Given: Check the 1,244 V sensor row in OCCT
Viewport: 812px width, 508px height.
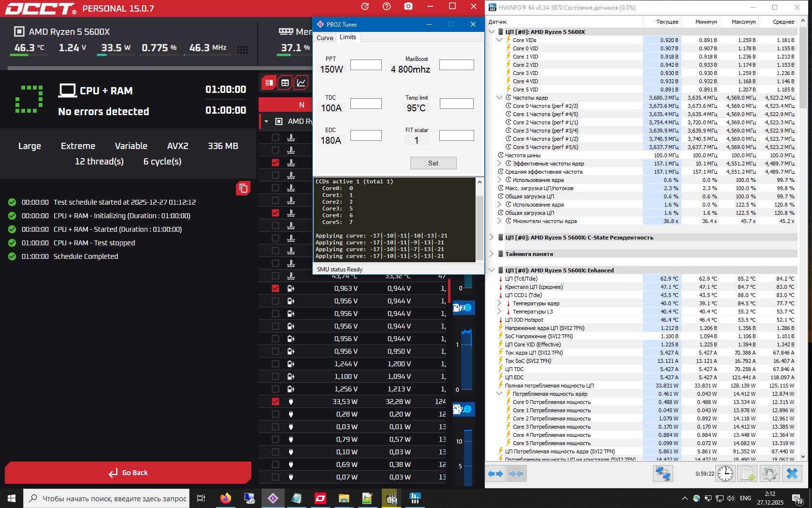Looking at the screenshot, I should click(x=275, y=364).
